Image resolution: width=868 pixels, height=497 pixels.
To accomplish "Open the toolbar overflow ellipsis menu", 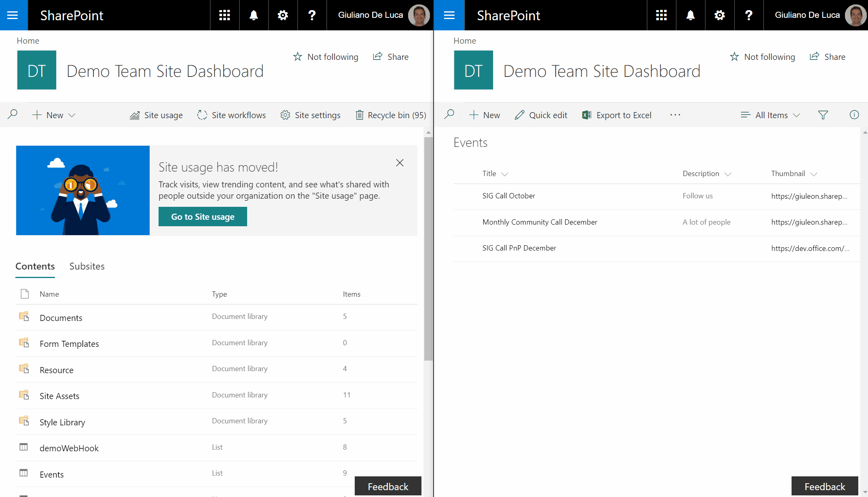I will (x=675, y=115).
